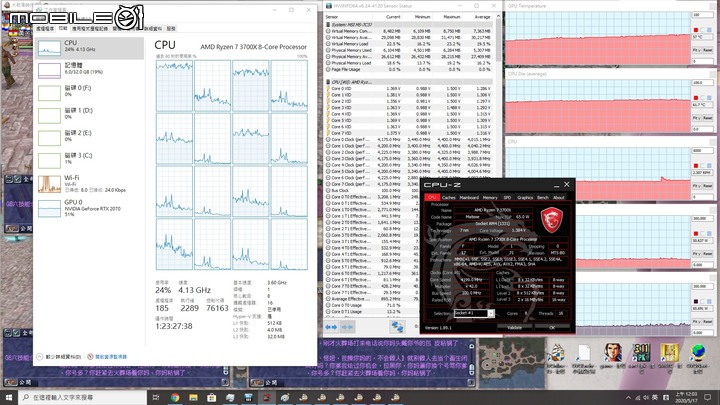Select 記憶體 in Task Manager sidebar

coord(90,70)
